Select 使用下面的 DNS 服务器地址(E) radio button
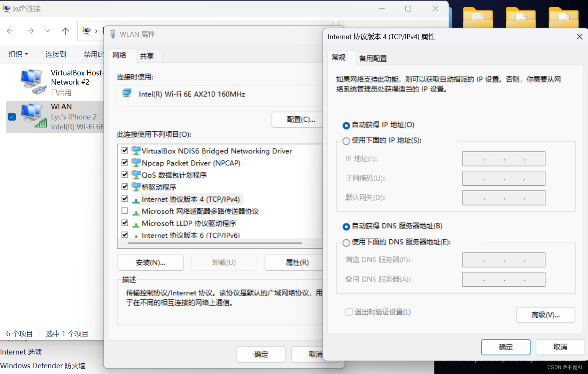Screen dimensions: 588x374 click(346, 242)
